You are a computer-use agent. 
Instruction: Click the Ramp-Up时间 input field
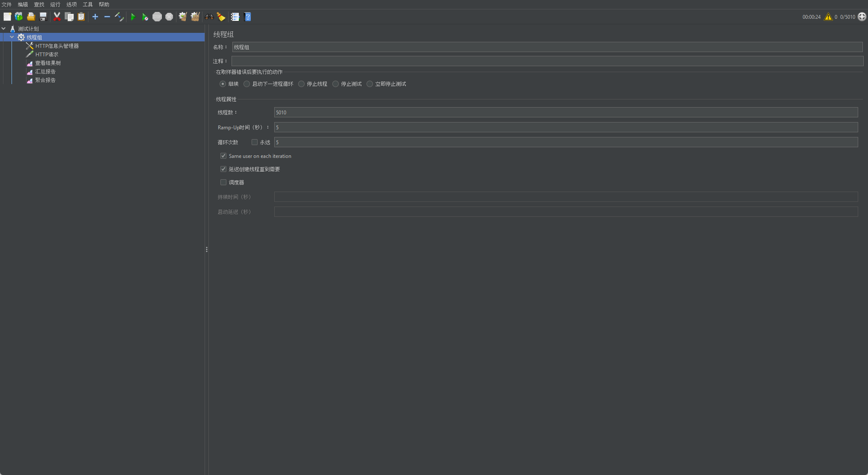pyautogui.click(x=566, y=127)
